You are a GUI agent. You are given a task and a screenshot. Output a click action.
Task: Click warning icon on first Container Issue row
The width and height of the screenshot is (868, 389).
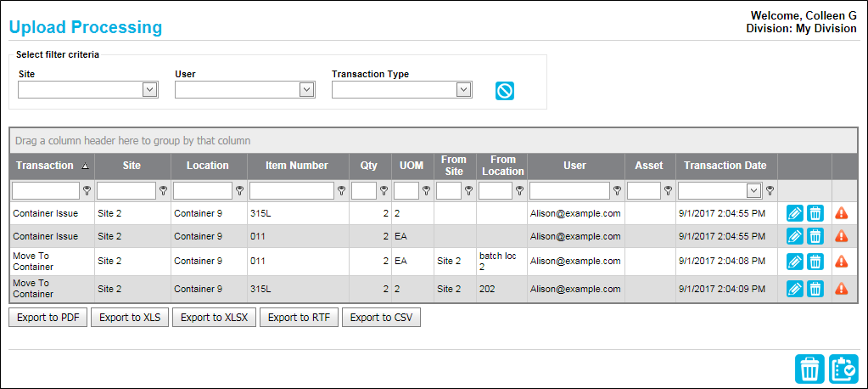click(x=841, y=213)
